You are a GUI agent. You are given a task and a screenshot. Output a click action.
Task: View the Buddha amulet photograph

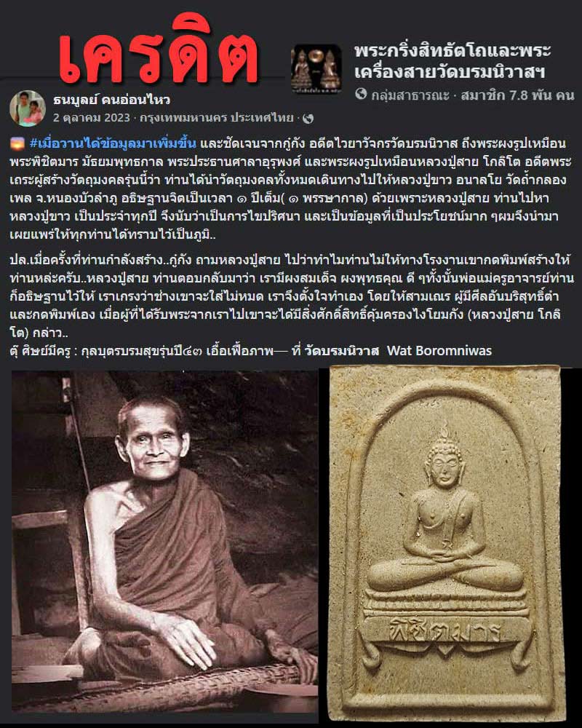445,543
